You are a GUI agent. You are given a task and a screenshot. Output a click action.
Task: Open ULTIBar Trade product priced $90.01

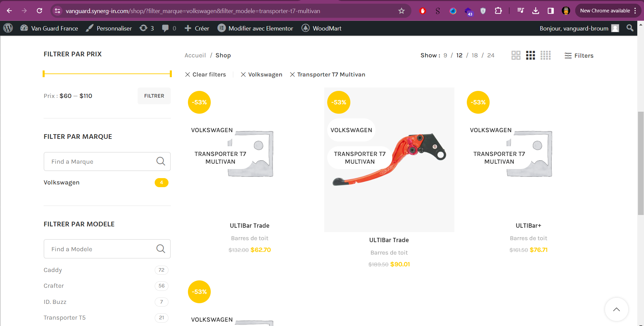(x=389, y=240)
